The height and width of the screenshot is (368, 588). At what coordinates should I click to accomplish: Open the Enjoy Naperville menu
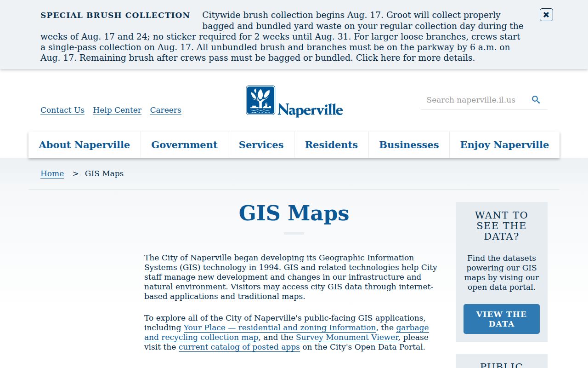[x=504, y=144]
